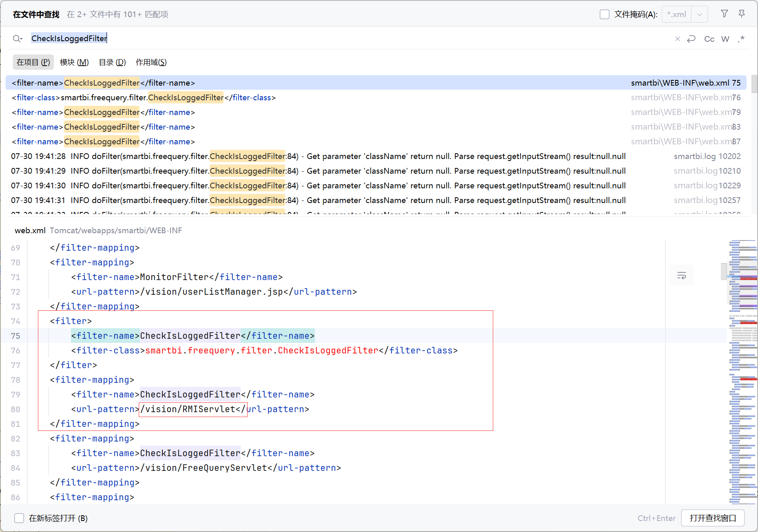The height and width of the screenshot is (532, 758).
Task: Select the smartbi.log 10202 result
Action: pyautogui.click(x=376, y=156)
